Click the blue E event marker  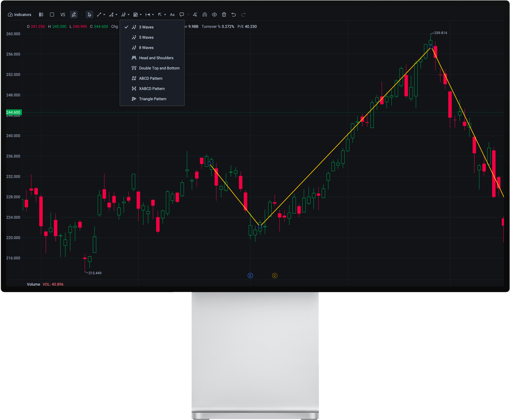[250, 276]
